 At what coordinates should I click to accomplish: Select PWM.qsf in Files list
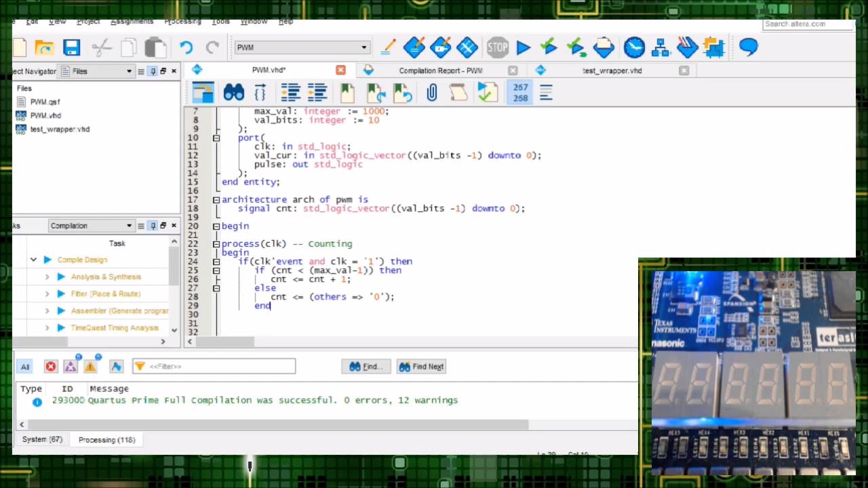(x=45, y=102)
